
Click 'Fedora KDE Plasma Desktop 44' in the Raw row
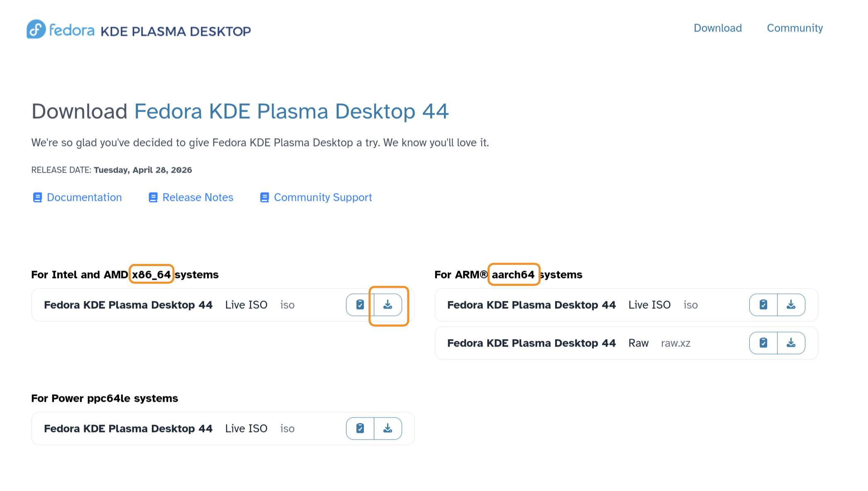[x=532, y=343]
